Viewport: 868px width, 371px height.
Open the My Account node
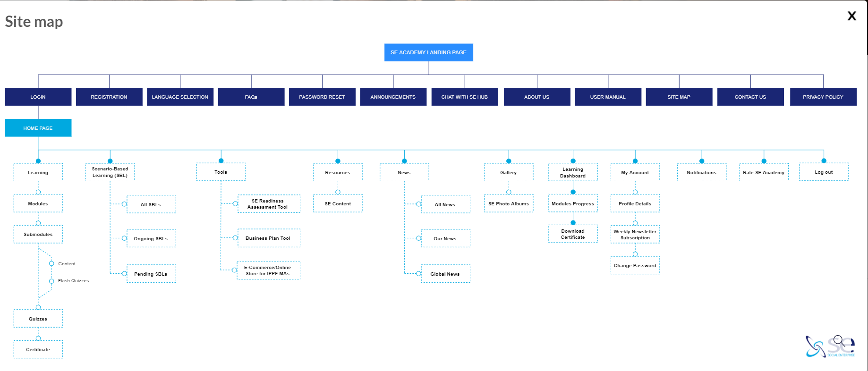point(635,172)
